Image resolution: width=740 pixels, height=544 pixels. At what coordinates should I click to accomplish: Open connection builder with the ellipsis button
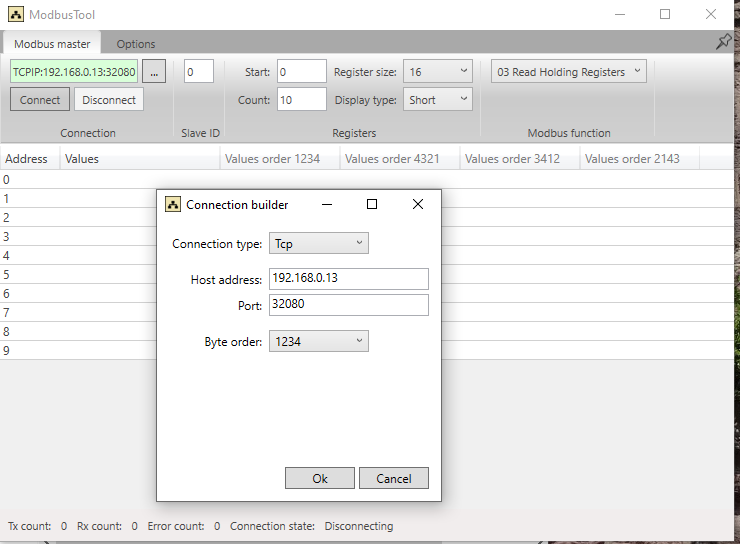click(154, 72)
